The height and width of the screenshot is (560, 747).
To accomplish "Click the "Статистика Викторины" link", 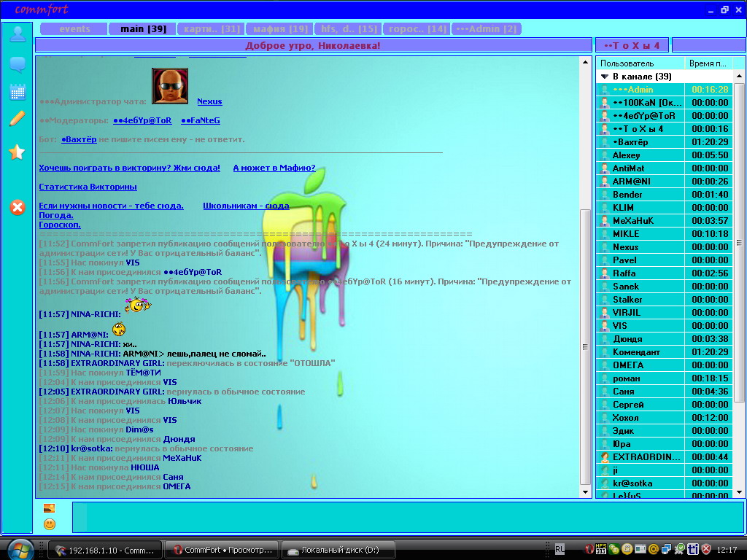I will pyautogui.click(x=88, y=187).
